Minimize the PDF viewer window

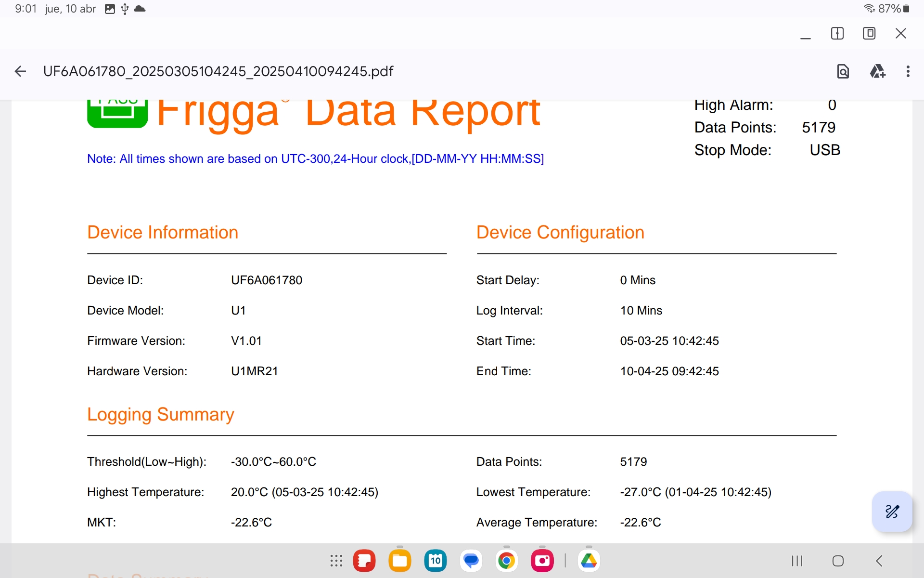click(806, 38)
